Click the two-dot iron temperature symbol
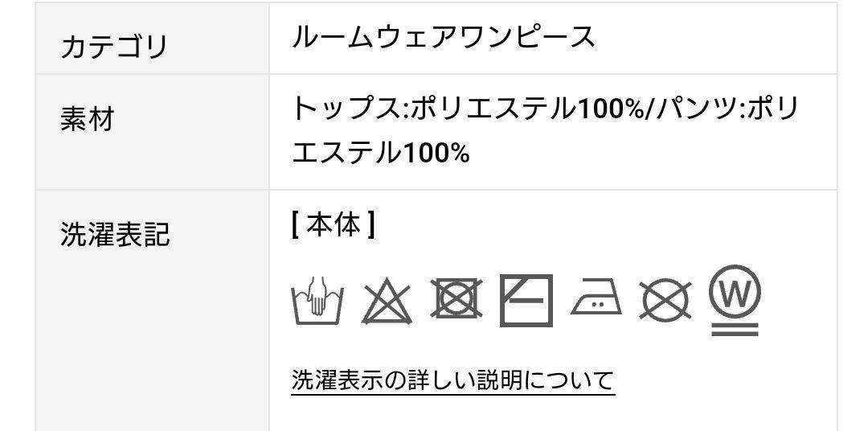This screenshot has height=431, width=868. pyautogui.click(x=596, y=297)
